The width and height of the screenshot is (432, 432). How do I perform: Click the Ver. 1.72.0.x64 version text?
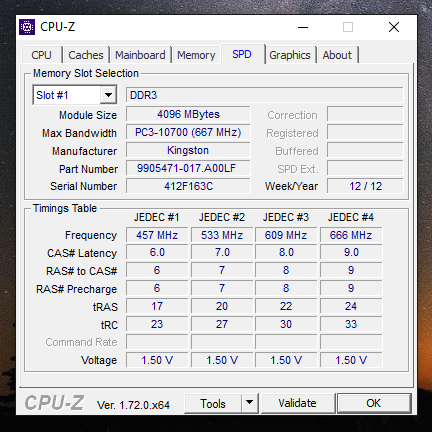pyautogui.click(x=133, y=405)
